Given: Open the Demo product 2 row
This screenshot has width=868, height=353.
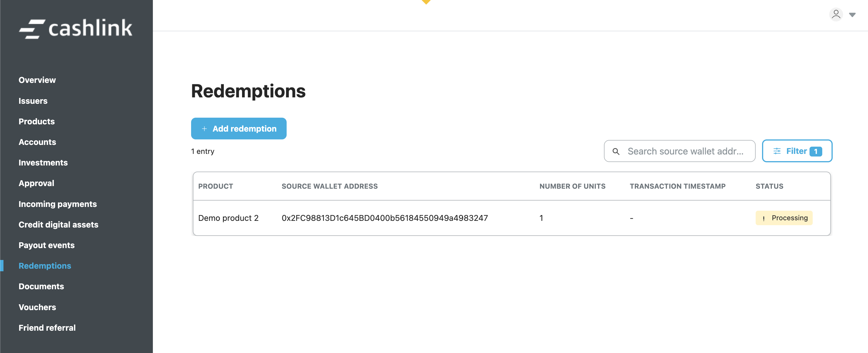Looking at the screenshot, I should coord(228,218).
